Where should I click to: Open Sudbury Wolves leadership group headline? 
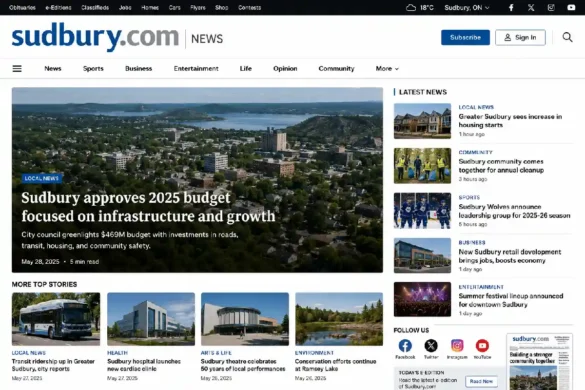coord(514,211)
